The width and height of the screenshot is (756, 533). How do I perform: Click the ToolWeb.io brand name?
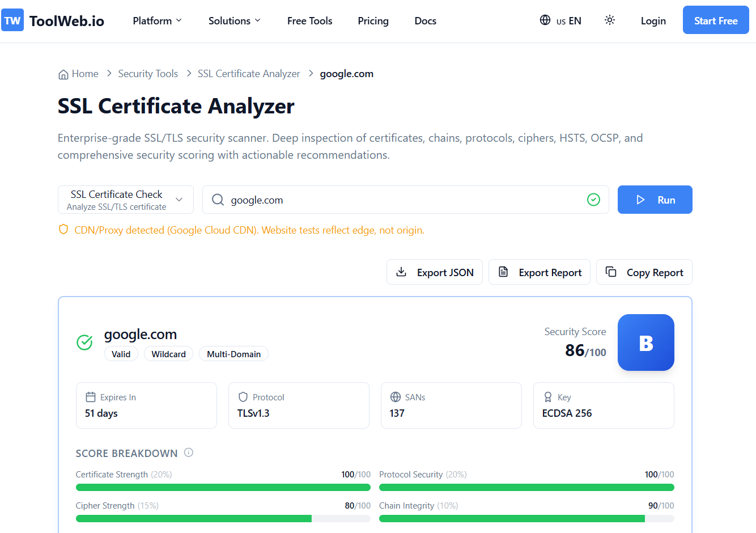pyautogui.click(x=67, y=21)
